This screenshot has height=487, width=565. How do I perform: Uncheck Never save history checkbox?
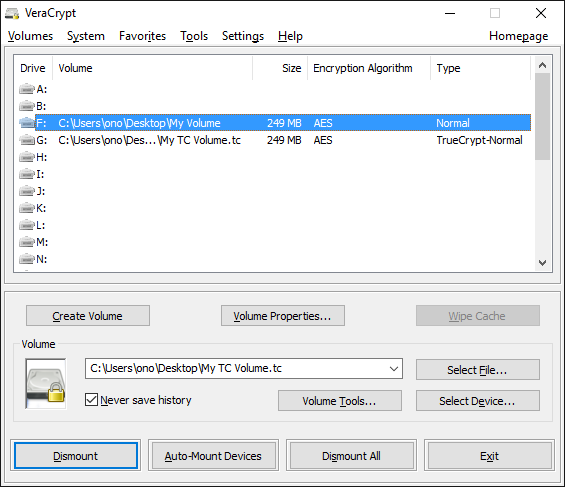click(91, 399)
